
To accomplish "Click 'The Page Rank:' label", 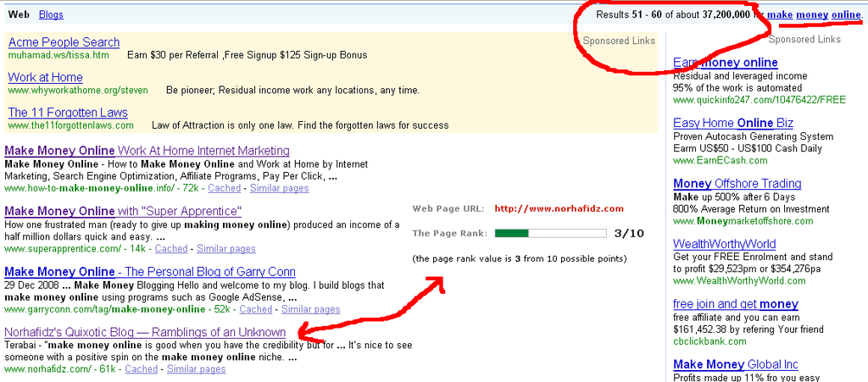I will [449, 233].
